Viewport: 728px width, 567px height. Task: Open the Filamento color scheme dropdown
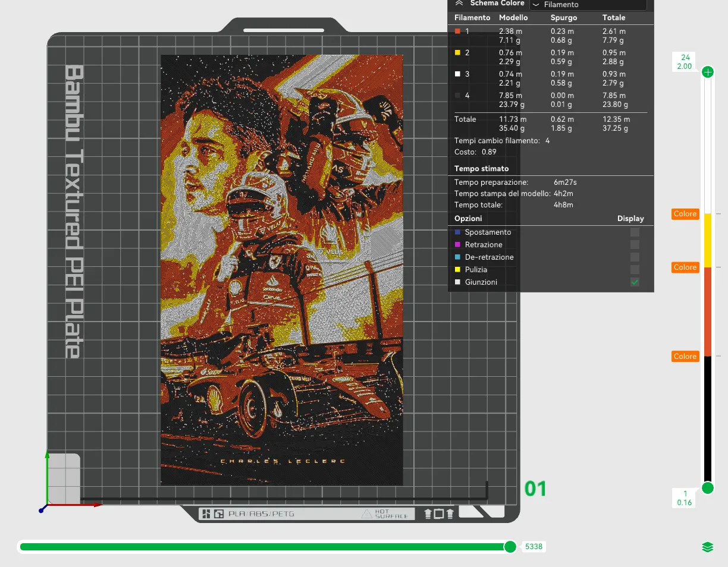point(588,4)
